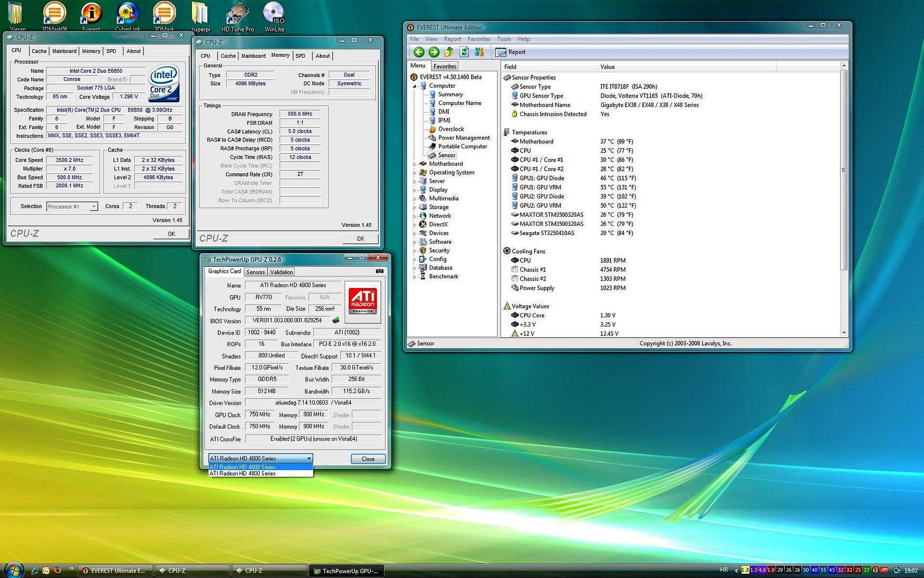Viewport: 924px width, 578px height.
Task: Expand the Network tree node
Action: tap(414, 216)
